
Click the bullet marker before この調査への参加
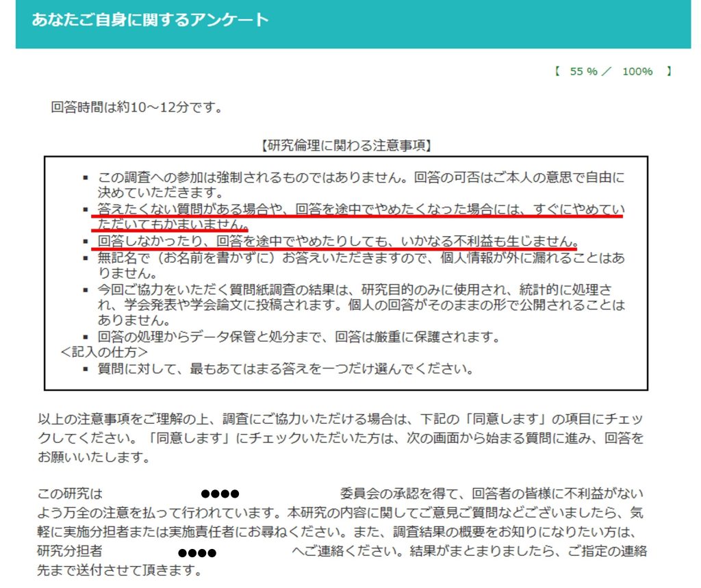coord(86,177)
